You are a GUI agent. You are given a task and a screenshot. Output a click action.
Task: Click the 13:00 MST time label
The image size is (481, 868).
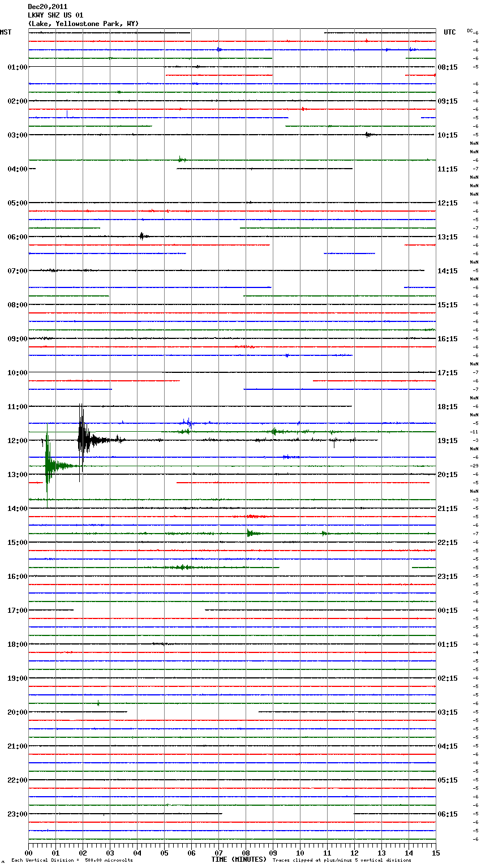point(18,475)
